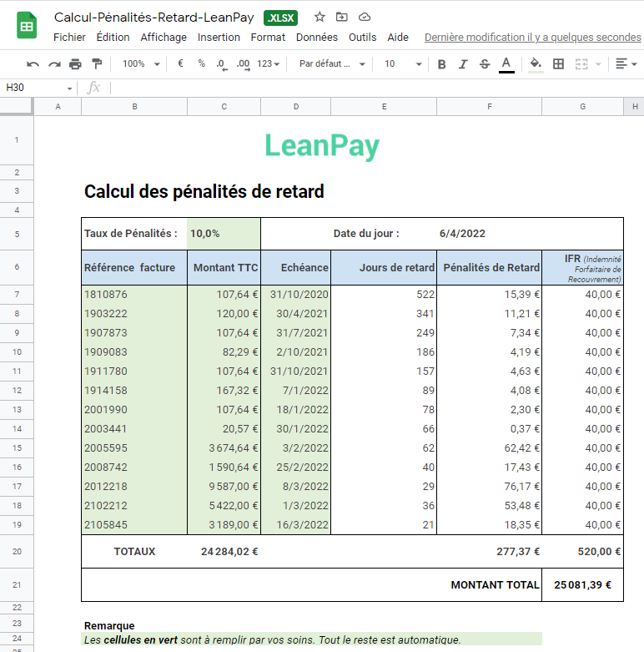Image resolution: width=644 pixels, height=652 pixels.
Task: Format selection as percent
Action: [202, 63]
